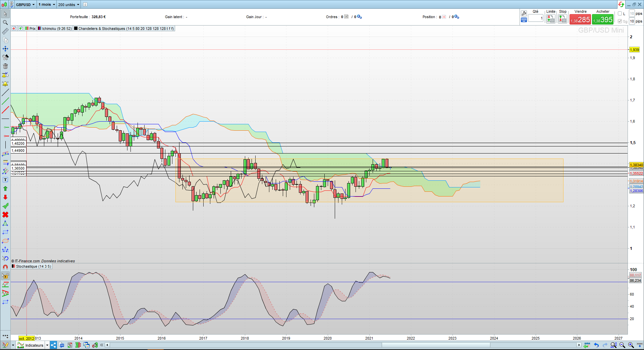Screen dimensions: 644x350
Task: Open the alert bell tool
Action: (5, 84)
